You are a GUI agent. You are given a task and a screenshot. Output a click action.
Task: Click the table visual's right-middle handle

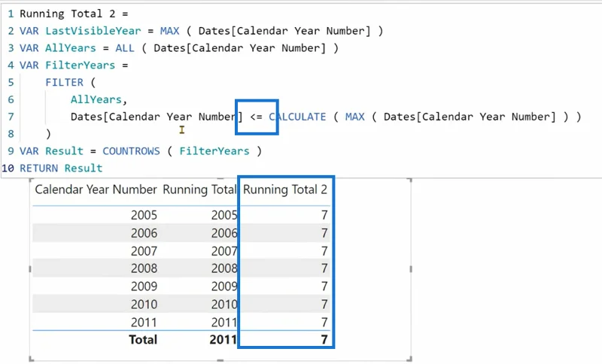tap(411, 269)
